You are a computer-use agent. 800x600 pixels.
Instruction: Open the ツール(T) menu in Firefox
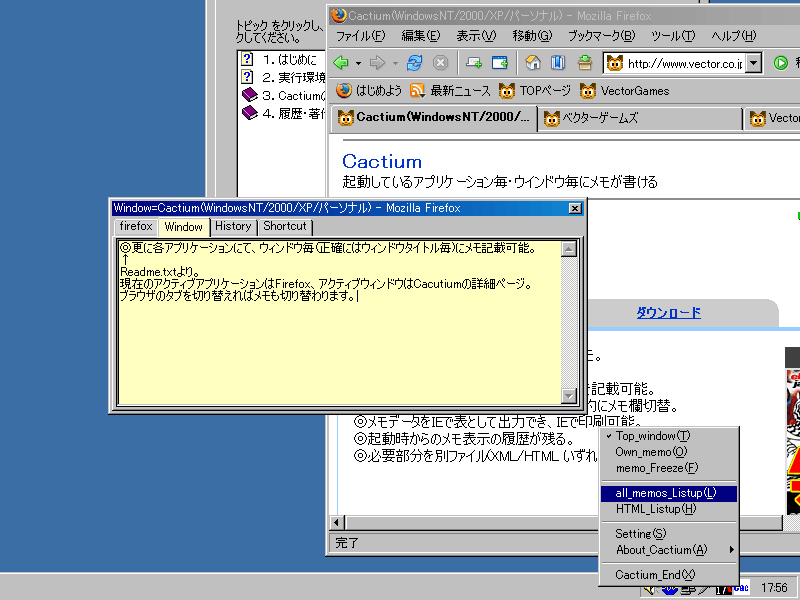coord(672,36)
